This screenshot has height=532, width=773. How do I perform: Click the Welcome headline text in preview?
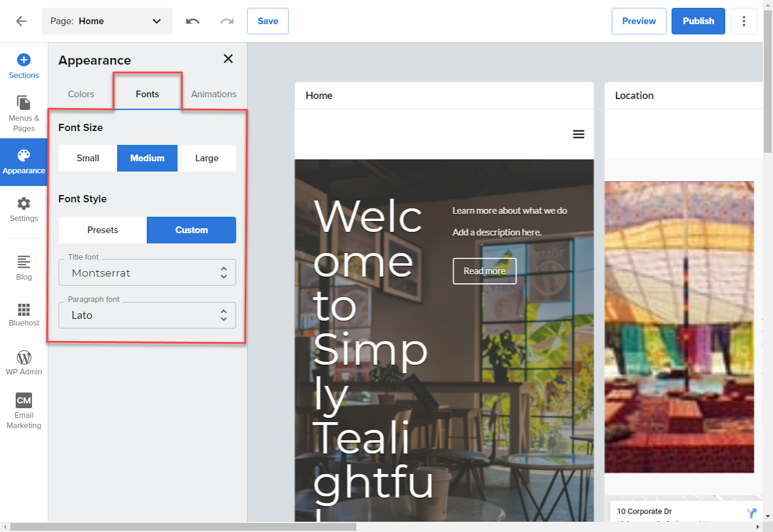(373, 359)
